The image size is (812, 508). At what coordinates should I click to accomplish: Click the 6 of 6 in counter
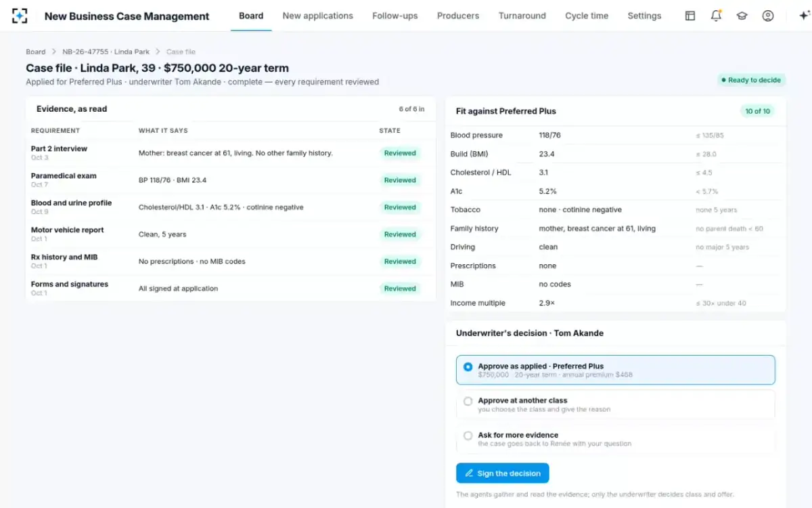tap(411, 109)
